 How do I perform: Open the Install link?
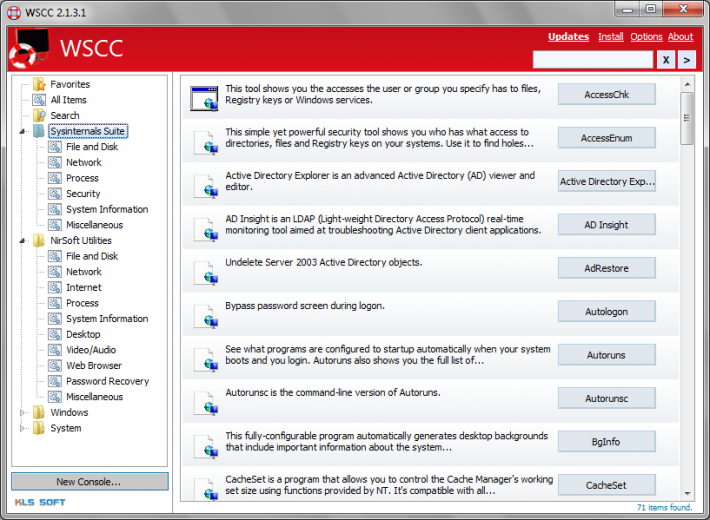[610, 37]
